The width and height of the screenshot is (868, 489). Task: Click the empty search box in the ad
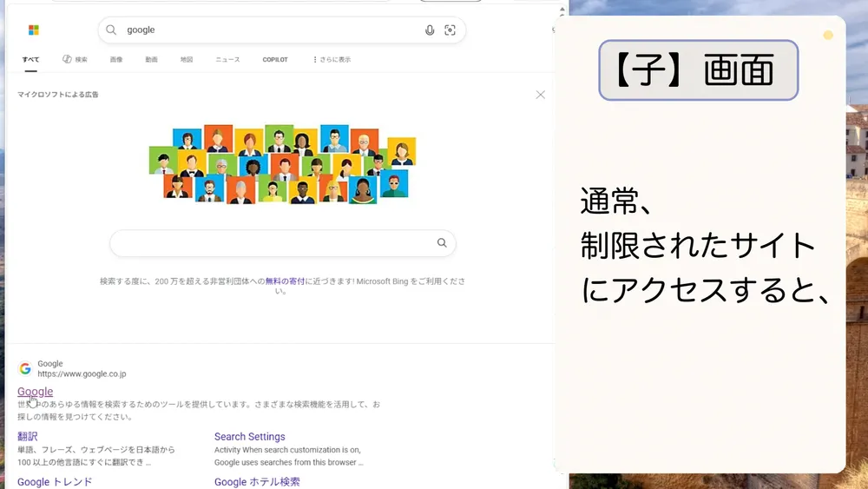coord(282,243)
